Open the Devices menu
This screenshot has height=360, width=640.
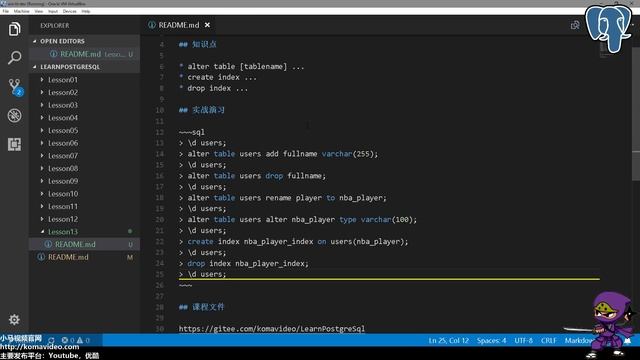[x=70, y=11]
